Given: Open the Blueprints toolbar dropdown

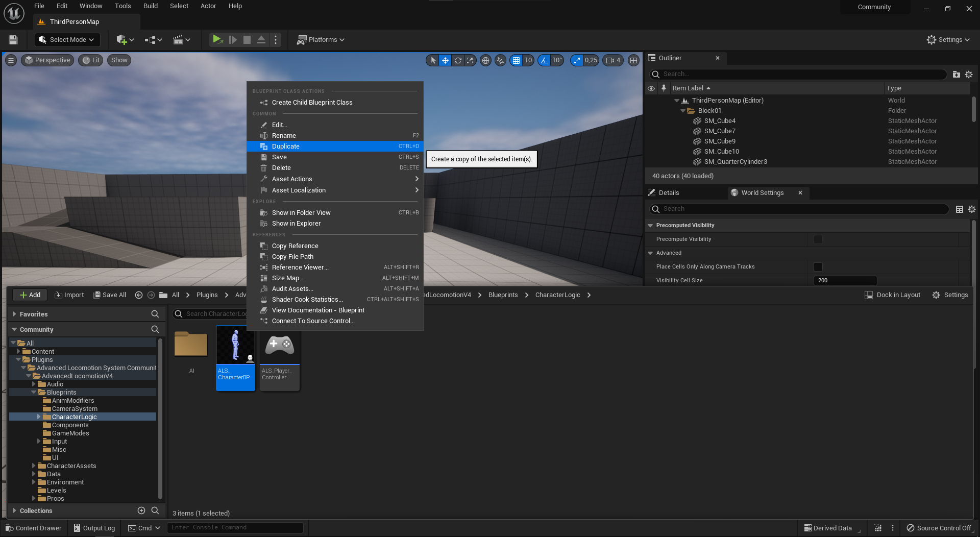Looking at the screenshot, I should click(153, 40).
